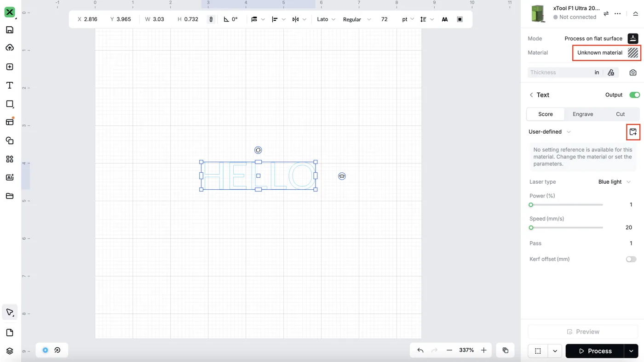Switch to the Cut tab
This screenshot has width=644, height=362.
coord(620,114)
